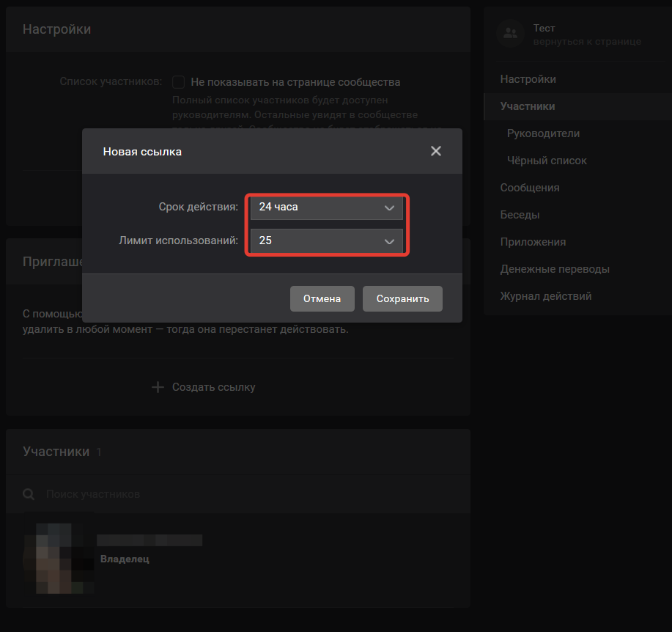Open Журнал действий section
The width and height of the screenshot is (672, 632).
tap(546, 296)
